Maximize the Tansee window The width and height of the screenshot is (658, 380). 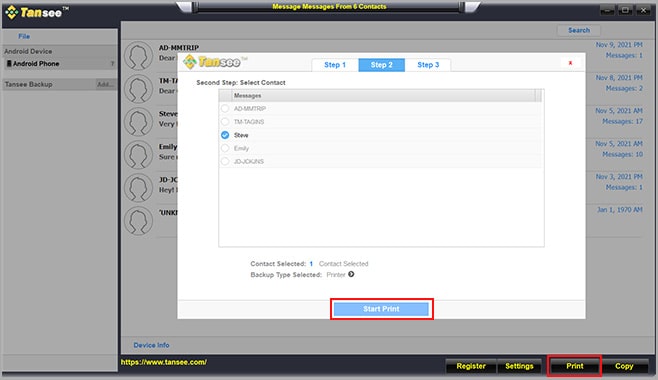625,10
